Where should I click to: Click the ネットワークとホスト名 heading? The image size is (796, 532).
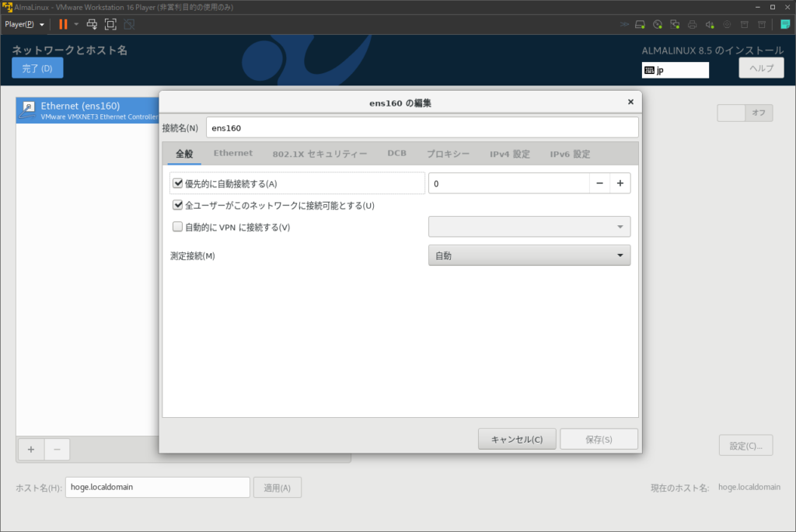69,50
